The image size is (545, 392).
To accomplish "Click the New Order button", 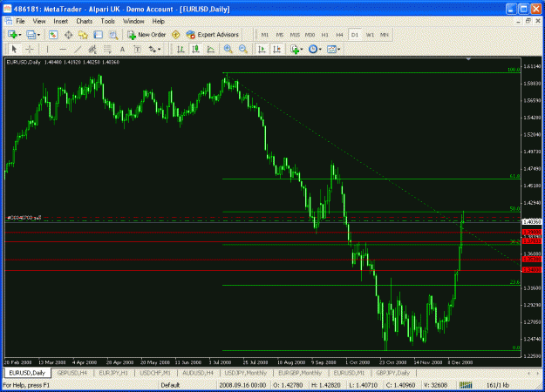I will [146, 35].
